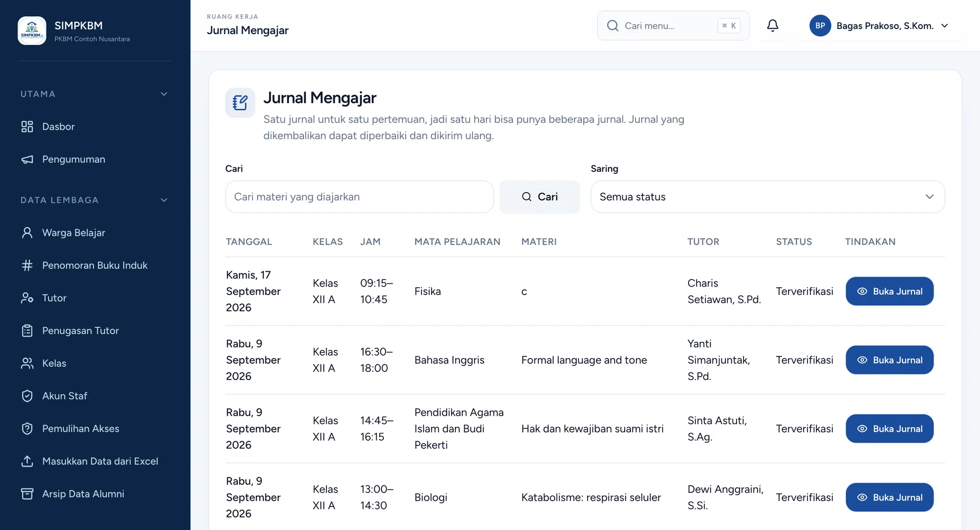Click the Cari menu search box

tap(673, 26)
